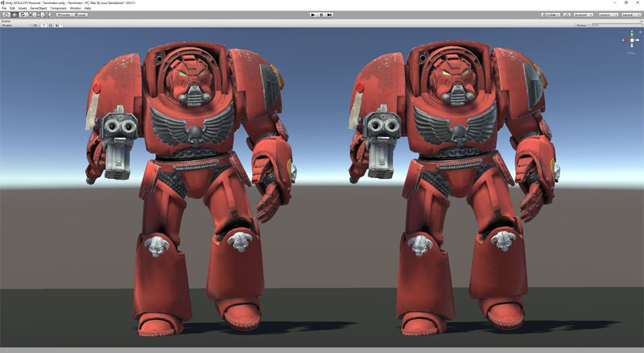
Task: Open the Layout dropdown
Action: click(x=631, y=15)
